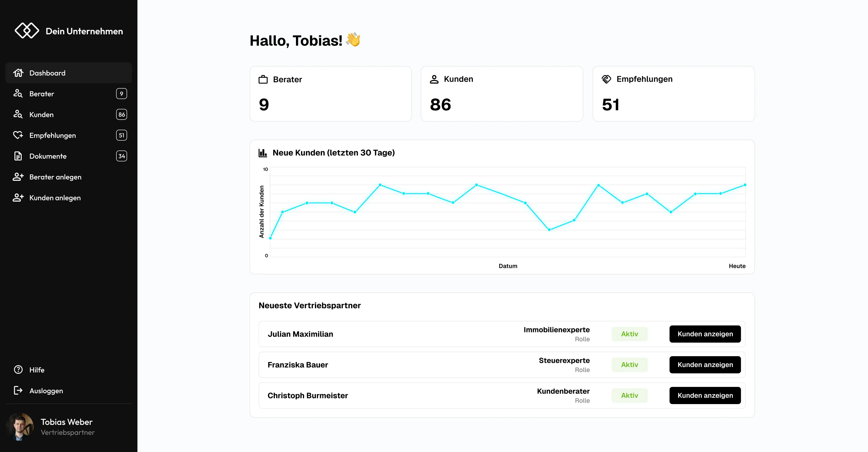Click the person icon on the Kunden card
Image resolution: width=868 pixels, height=452 pixels.
pos(434,79)
